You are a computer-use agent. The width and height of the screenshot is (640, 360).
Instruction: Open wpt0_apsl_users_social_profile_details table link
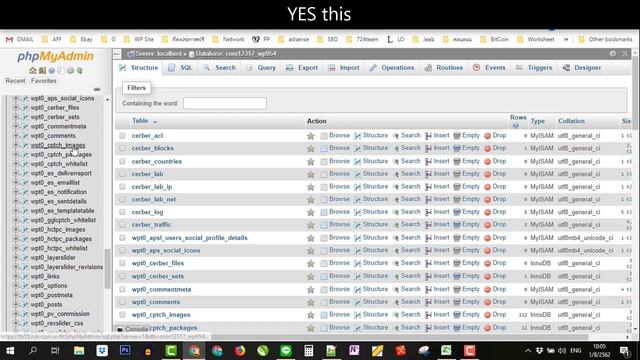pyautogui.click(x=189, y=238)
